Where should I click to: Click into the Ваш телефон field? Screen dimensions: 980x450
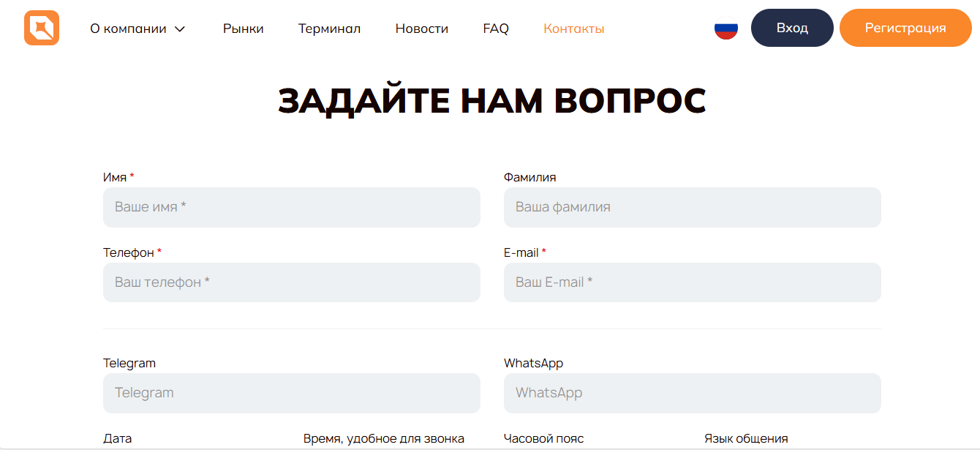pyautogui.click(x=292, y=282)
